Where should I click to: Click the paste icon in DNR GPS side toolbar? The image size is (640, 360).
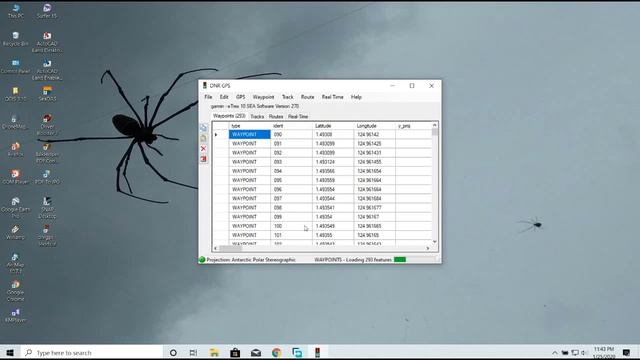203,139
